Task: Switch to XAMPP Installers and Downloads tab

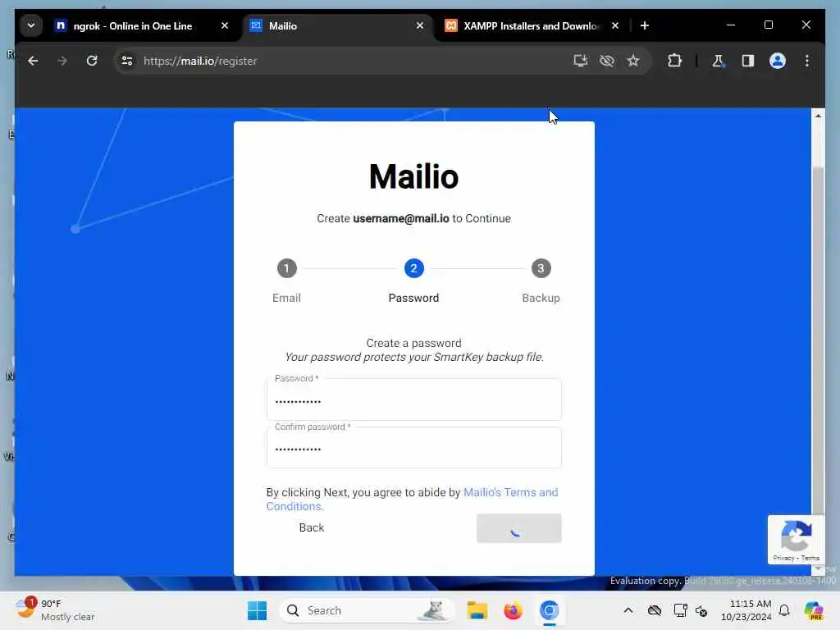Action: (532, 25)
